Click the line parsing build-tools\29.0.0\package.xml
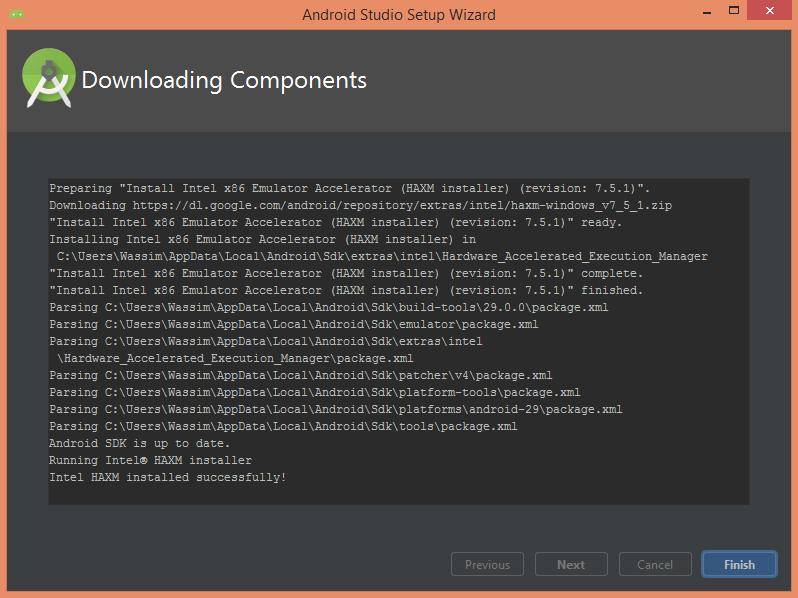The width and height of the screenshot is (798, 598). (x=329, y=307)
